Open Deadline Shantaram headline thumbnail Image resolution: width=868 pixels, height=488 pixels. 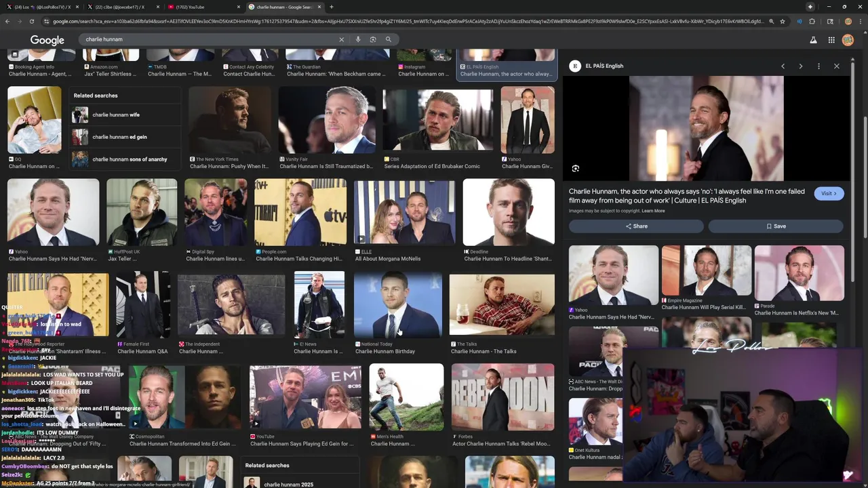tap(509, 212)
